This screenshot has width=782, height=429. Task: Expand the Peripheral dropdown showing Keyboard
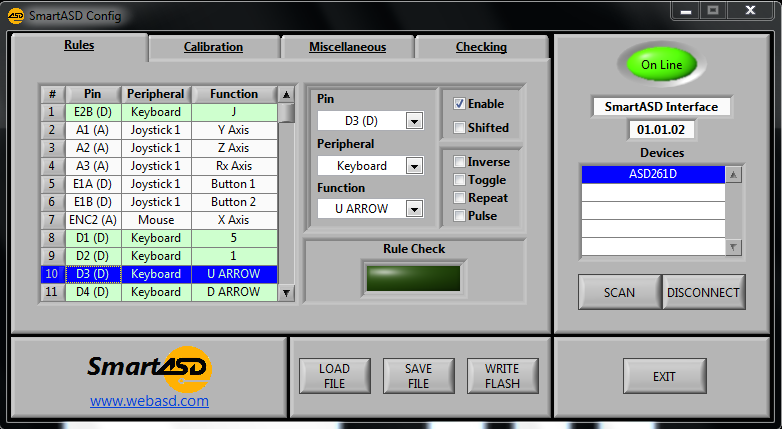pyautogui.click(x=414, y=166)
